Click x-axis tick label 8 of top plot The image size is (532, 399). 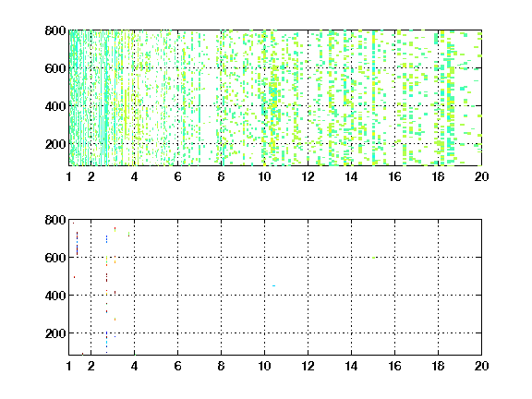tap(222, 176)
